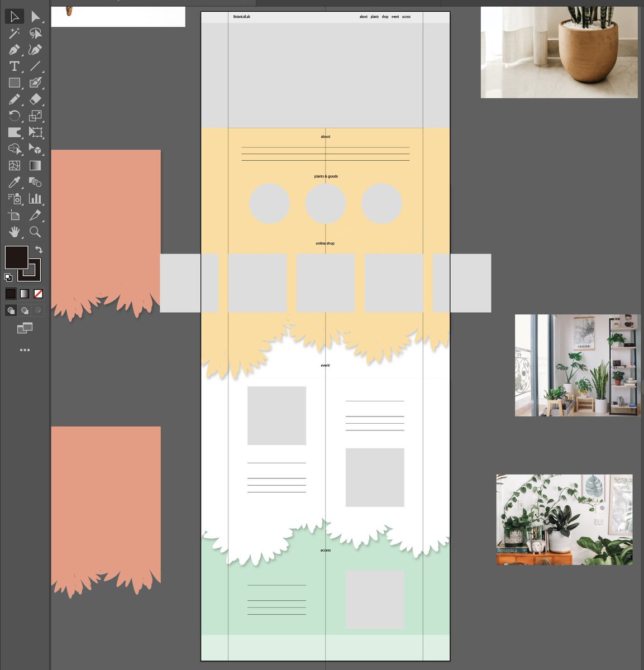Select the Hand tool
This screenshot has width=644, height=670.
coord(15,232)
